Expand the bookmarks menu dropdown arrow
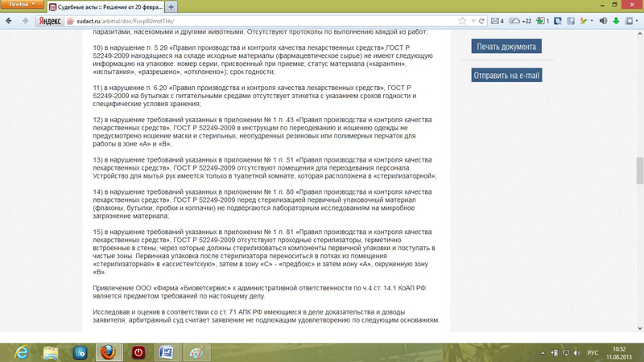Image resolution: width=644 pixels, height=362 pixels. 637,21
